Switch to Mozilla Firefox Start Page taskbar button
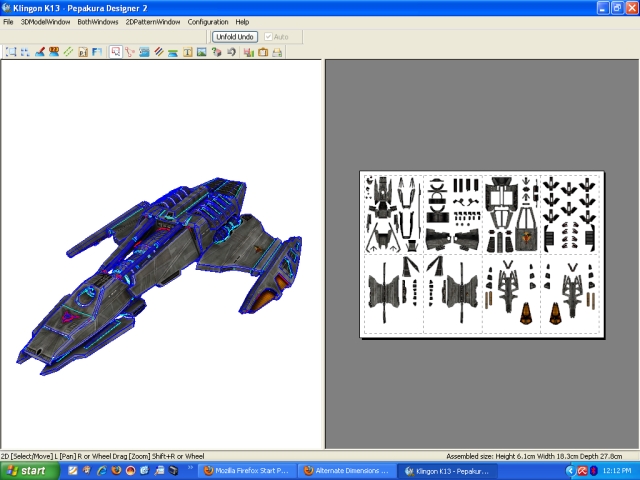This screenshot has height=480, width=640. click(246, 471)
